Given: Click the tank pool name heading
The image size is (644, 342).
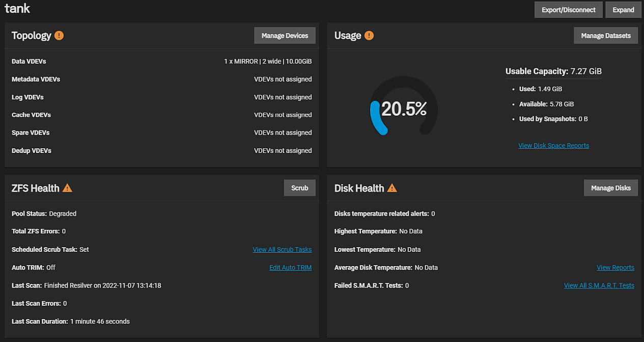Looking at the screenshot, I should pos(17,9).
